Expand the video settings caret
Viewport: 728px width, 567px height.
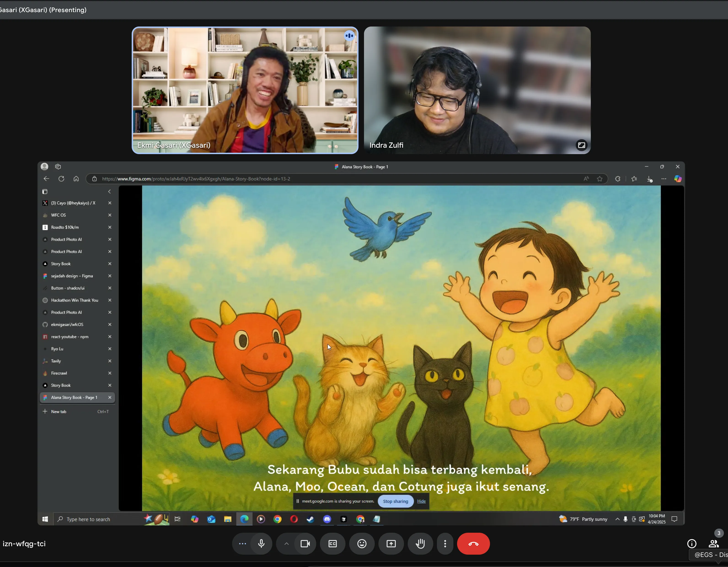[286, 544]
